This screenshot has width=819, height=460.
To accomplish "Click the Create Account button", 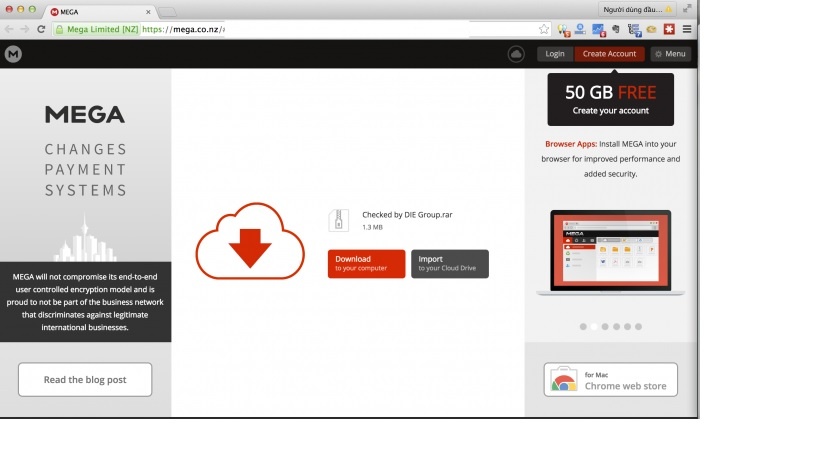I will pos(609,54).
